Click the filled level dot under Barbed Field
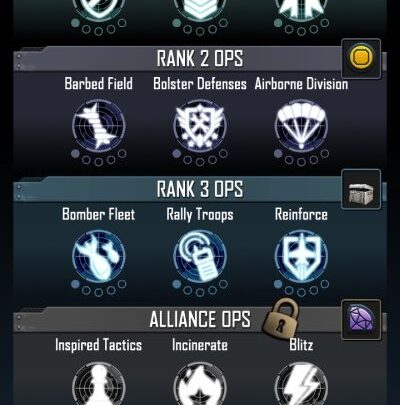 tap(76, 153)
